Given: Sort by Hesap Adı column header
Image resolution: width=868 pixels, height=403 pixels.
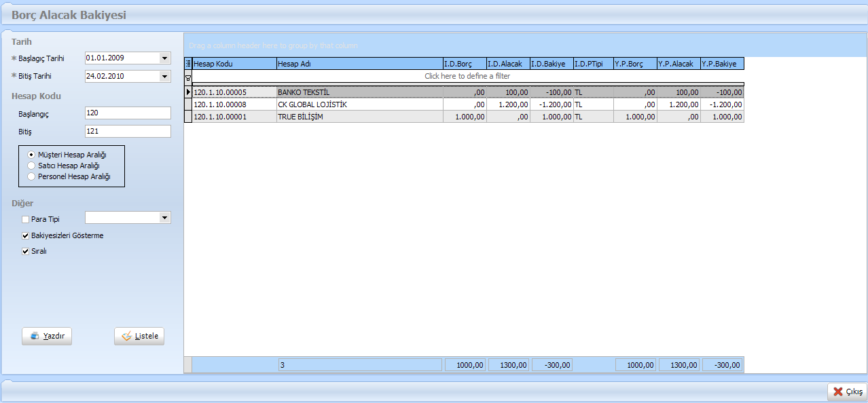Looking at the screenshot, I should 359,64.
